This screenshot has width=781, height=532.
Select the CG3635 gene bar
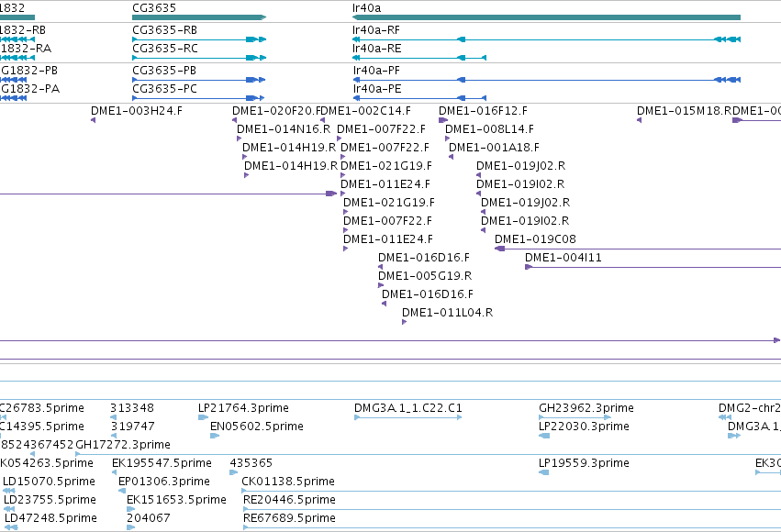coord(199,17)
